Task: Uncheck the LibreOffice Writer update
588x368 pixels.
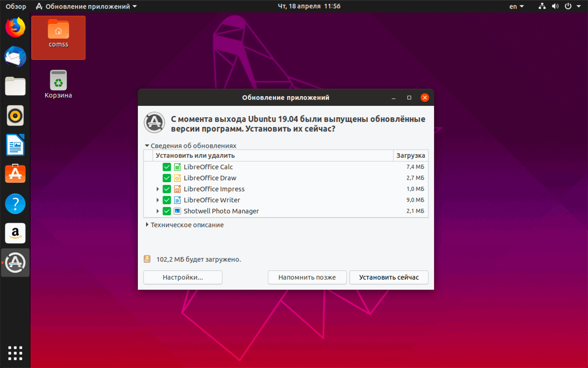Action: click(x=167, y=200)
